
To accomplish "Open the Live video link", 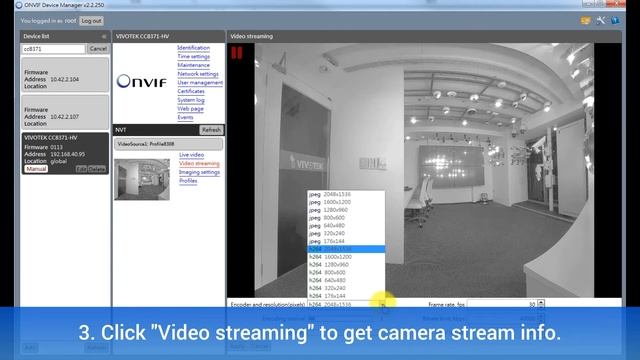I will 191,155.
